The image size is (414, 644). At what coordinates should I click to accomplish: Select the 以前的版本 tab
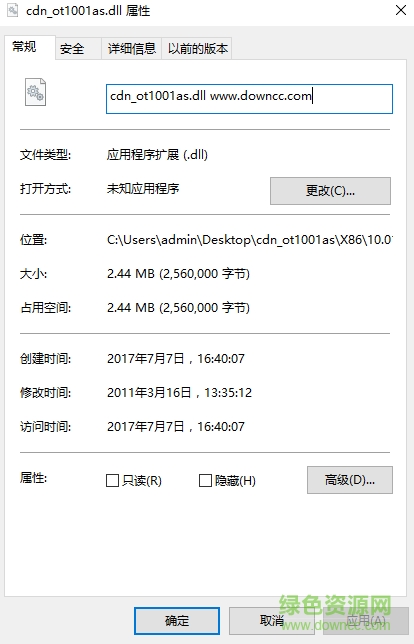tap(197, 48)
